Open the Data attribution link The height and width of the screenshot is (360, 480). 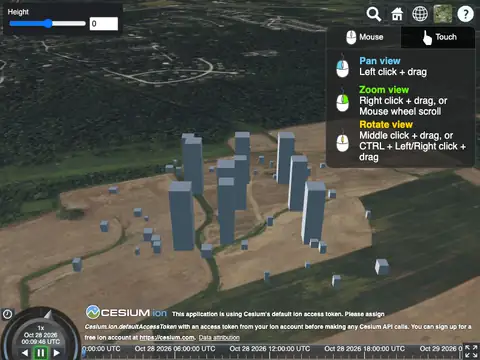(x=219, y=338)
